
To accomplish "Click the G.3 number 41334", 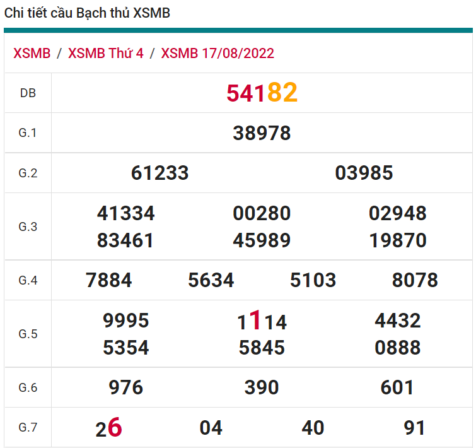I will pos(125,213).
